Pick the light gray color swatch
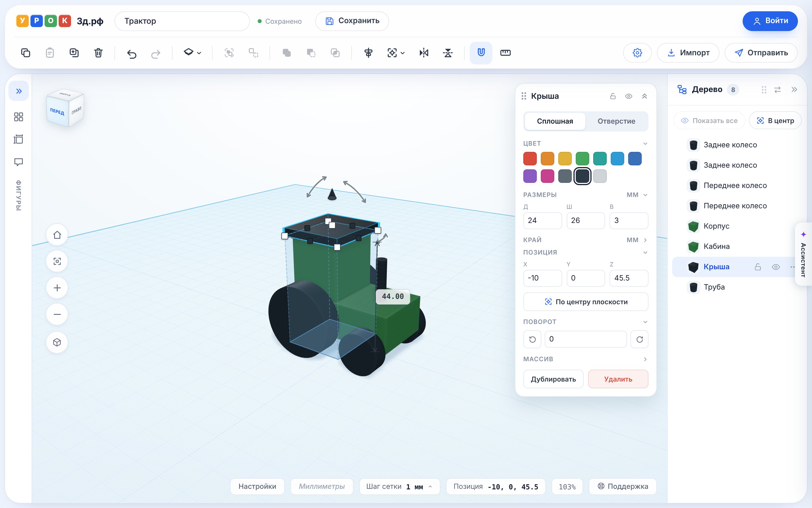 pyautogui.click(x=600, y=176)
